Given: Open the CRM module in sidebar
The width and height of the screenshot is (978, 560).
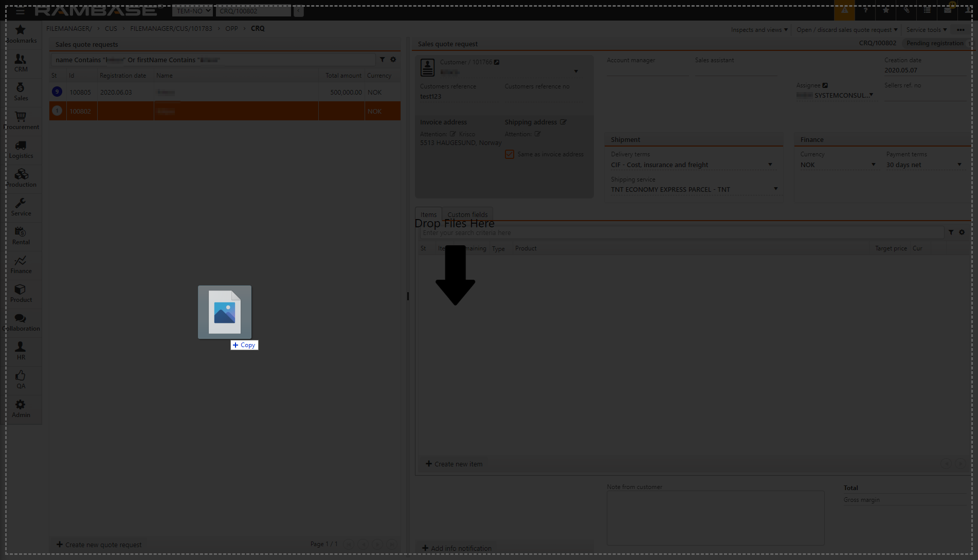Looking at the screenshot, I should 21,63.
